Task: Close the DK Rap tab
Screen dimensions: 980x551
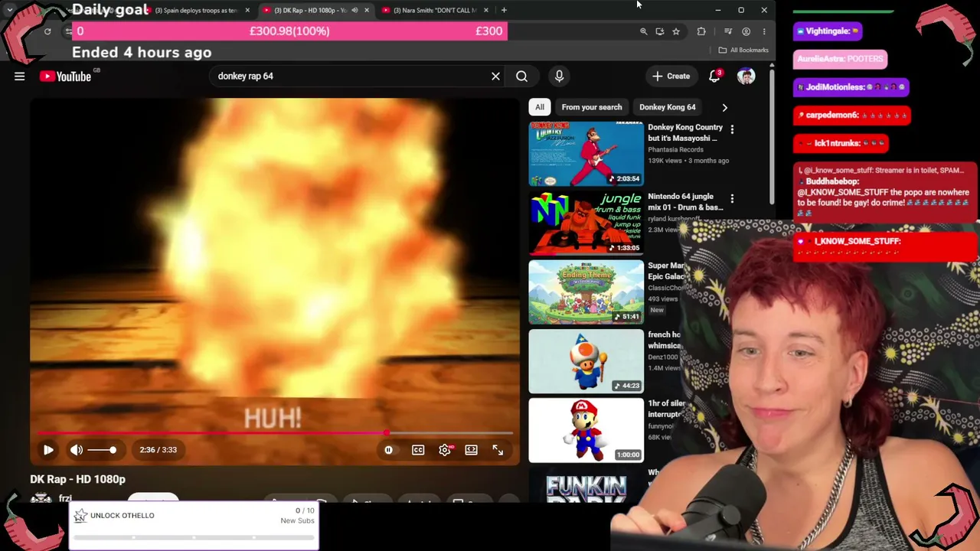Action: [x=367, y=10]
